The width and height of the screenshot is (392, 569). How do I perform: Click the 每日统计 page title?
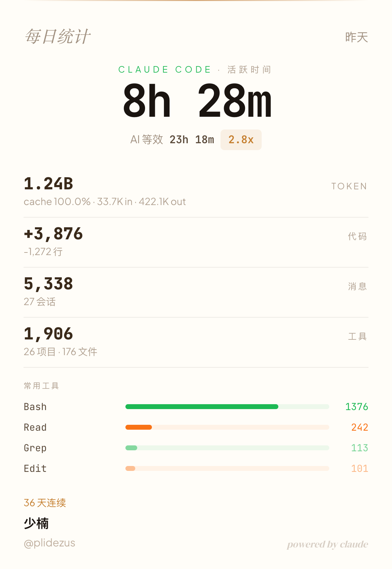click(x=58, y=36)
